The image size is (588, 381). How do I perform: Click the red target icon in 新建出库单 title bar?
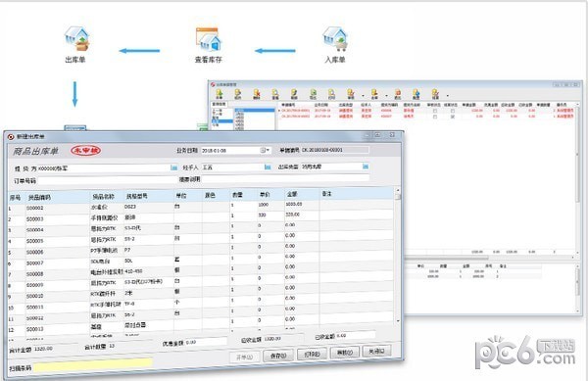coord(11,137)
